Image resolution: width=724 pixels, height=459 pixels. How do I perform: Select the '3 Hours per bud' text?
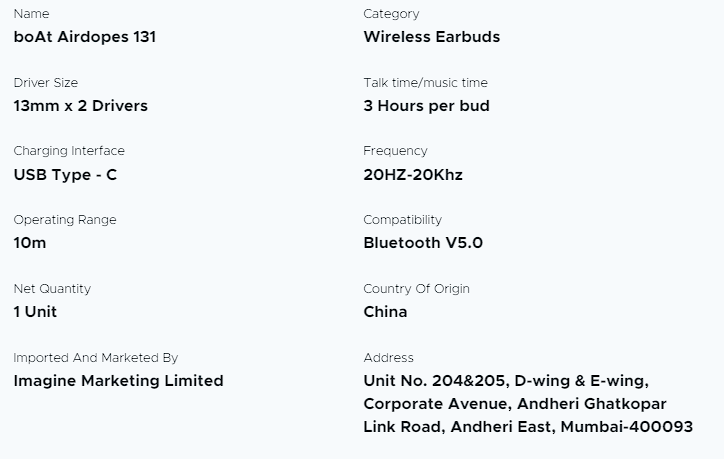(x=426, y=106)
